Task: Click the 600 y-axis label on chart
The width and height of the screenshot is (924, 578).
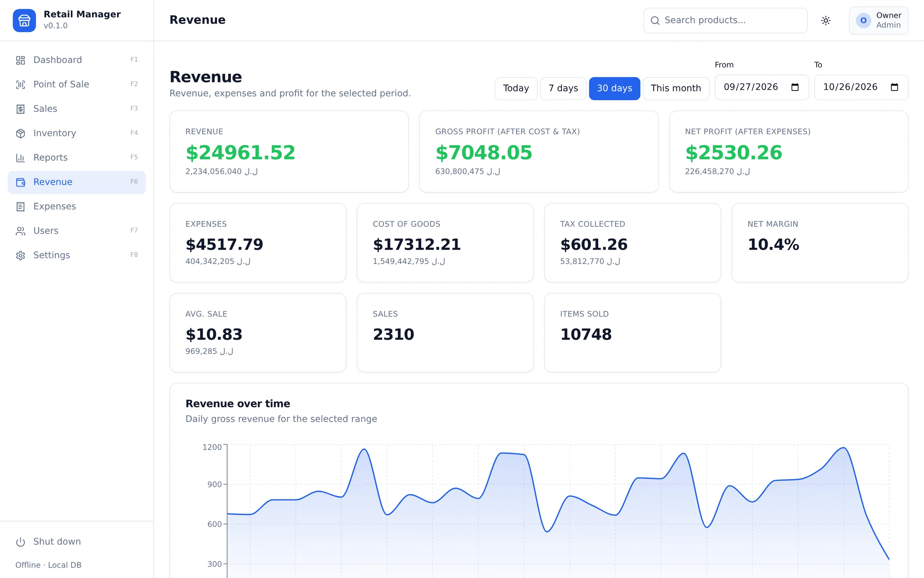Action: pyautogui.click(x=214, y=524)
